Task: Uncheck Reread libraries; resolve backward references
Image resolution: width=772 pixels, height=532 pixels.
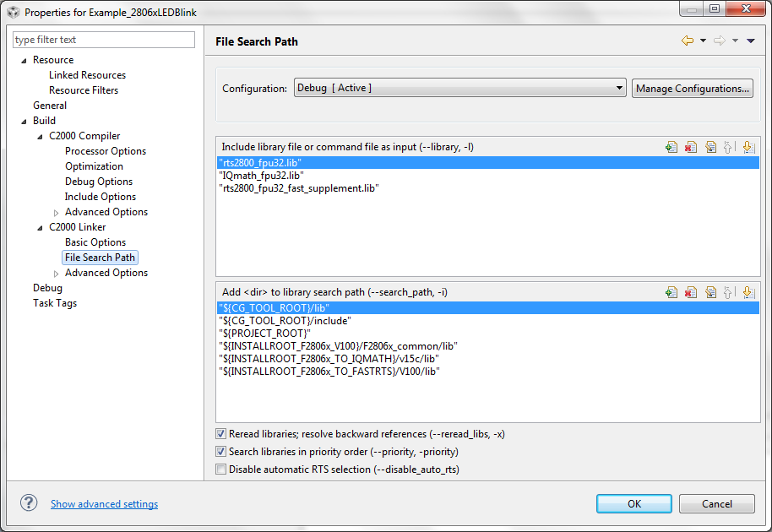Action: (221, 434)
